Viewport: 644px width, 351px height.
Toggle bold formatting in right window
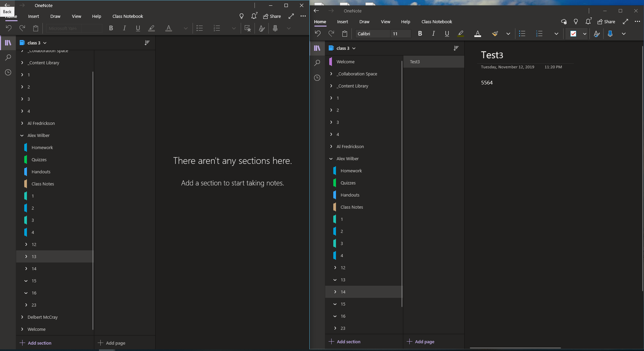(x=420, y=34)
